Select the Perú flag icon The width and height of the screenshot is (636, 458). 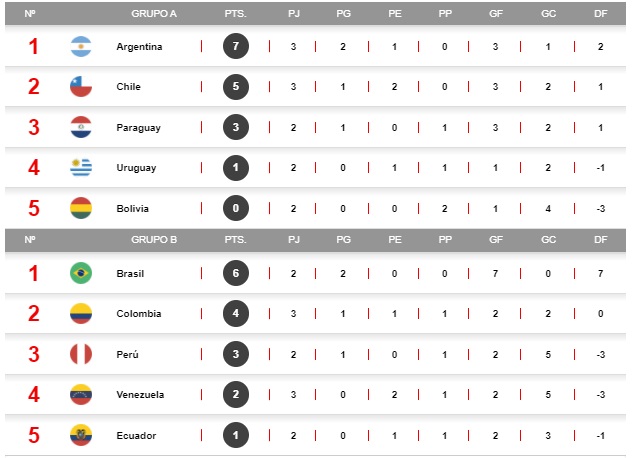(81, 354)
